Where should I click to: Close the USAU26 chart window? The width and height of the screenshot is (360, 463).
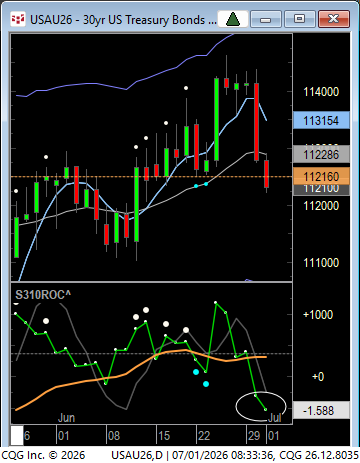(x=334, y=19)
